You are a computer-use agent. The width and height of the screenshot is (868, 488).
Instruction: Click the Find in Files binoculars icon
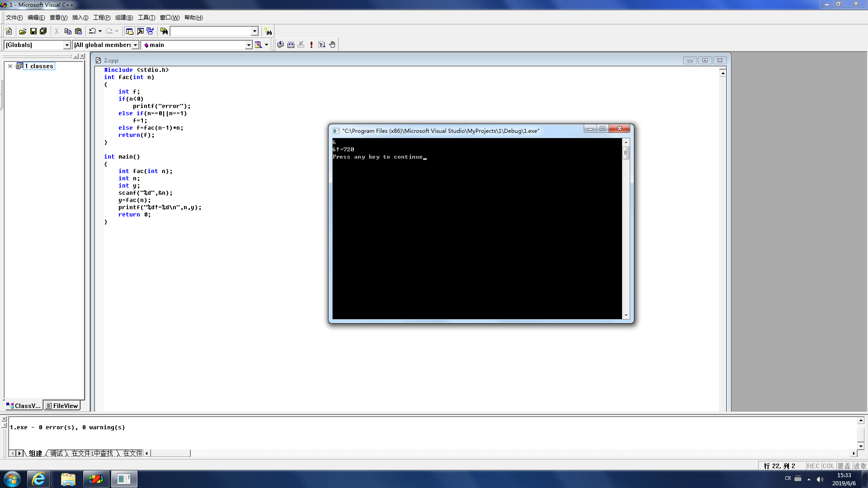coord(164,31)
